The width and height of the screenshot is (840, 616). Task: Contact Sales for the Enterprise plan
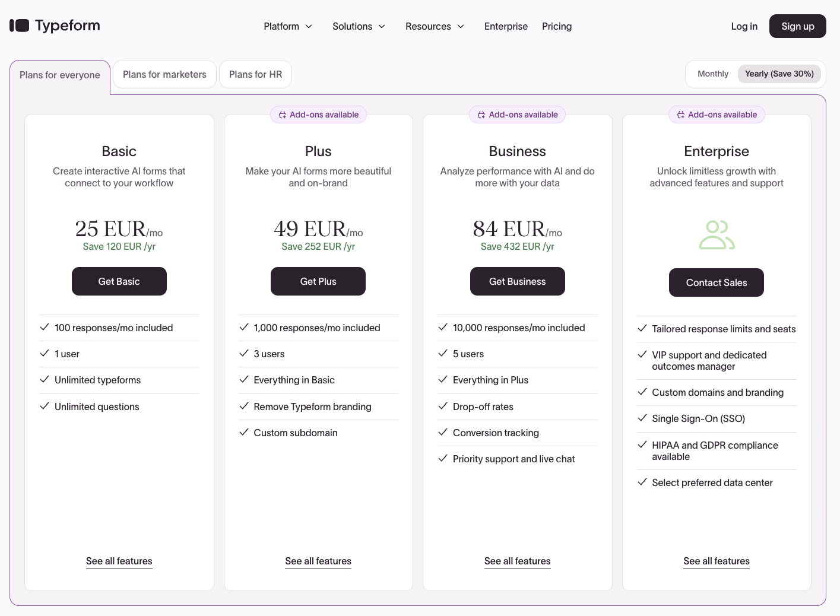717,282
